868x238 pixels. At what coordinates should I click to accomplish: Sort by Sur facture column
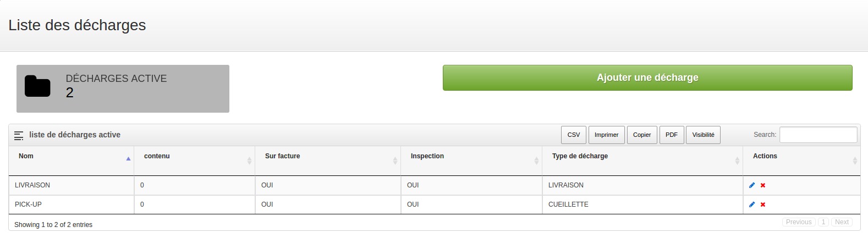click(x=395, y=160)
